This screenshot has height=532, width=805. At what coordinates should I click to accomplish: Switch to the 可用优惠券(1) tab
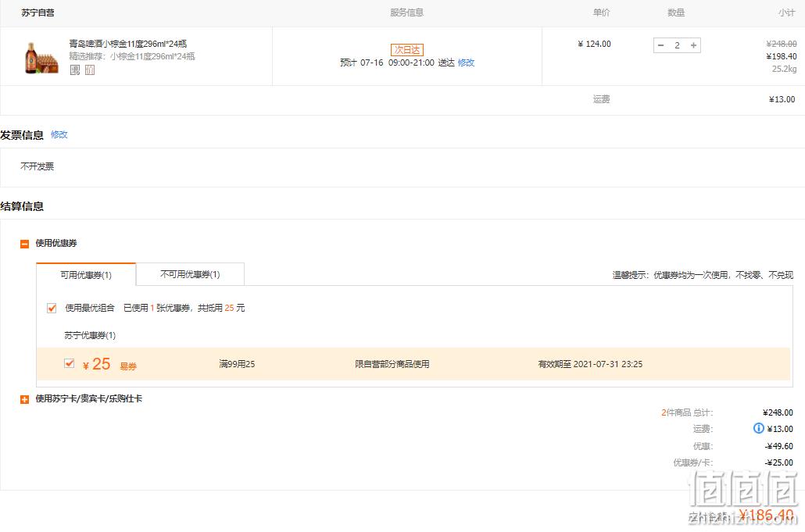(x=86, y=275)
